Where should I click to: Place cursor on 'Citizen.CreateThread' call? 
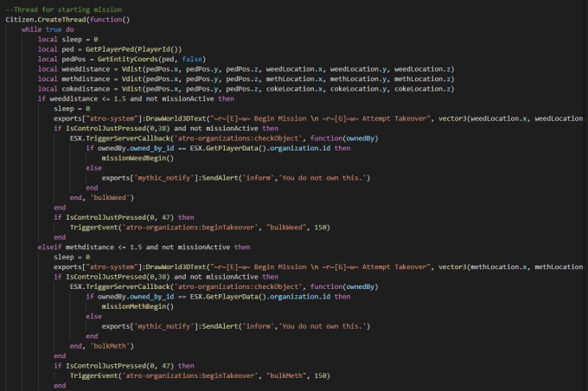point(46,20)
